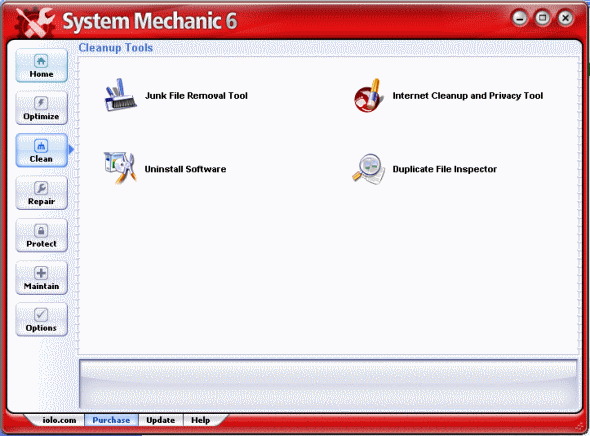Open the Repair tools section
Image resolution: width=590 pixels, height=436 pixels.
[41, 193]
